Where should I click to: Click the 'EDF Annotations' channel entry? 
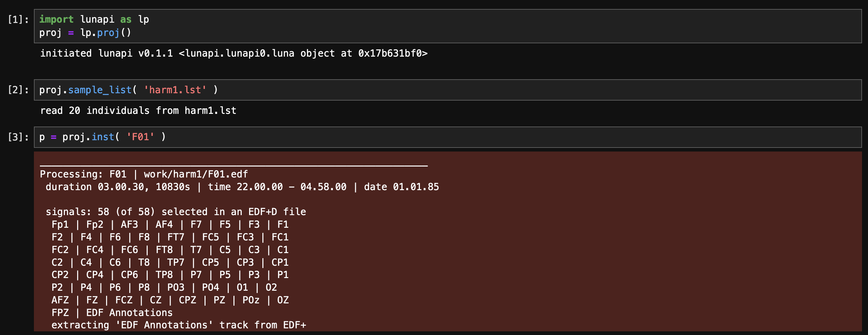point(129,313)
